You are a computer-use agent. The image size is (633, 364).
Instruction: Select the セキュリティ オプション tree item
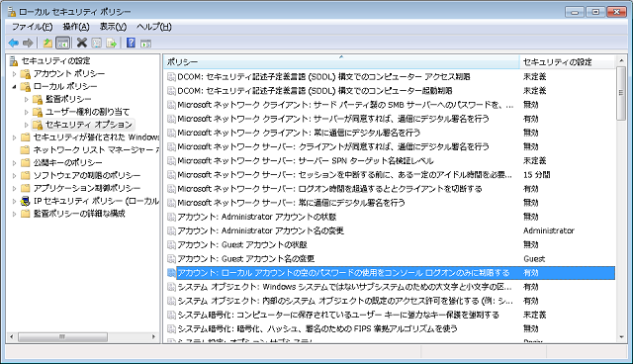(x=89, y=125)
